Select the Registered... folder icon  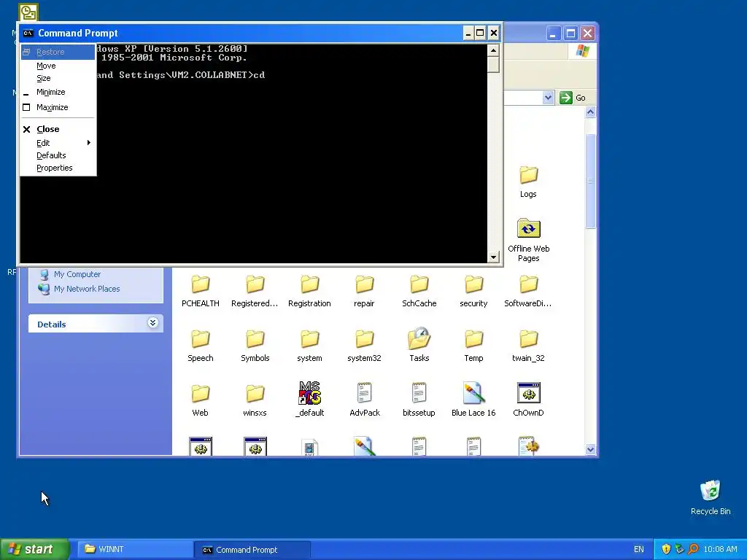click(x=255, y=284)
